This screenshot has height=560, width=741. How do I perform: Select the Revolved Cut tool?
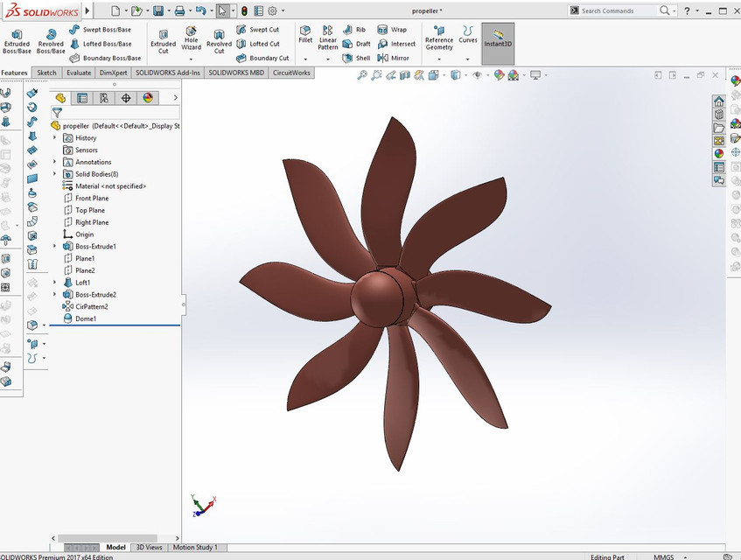tap(219, 41)
